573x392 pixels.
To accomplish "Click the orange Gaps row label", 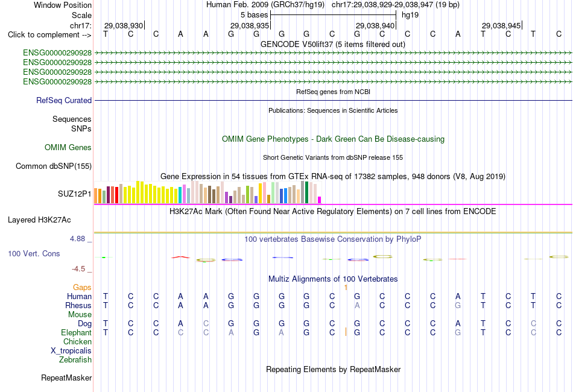I will pos(82,287).
